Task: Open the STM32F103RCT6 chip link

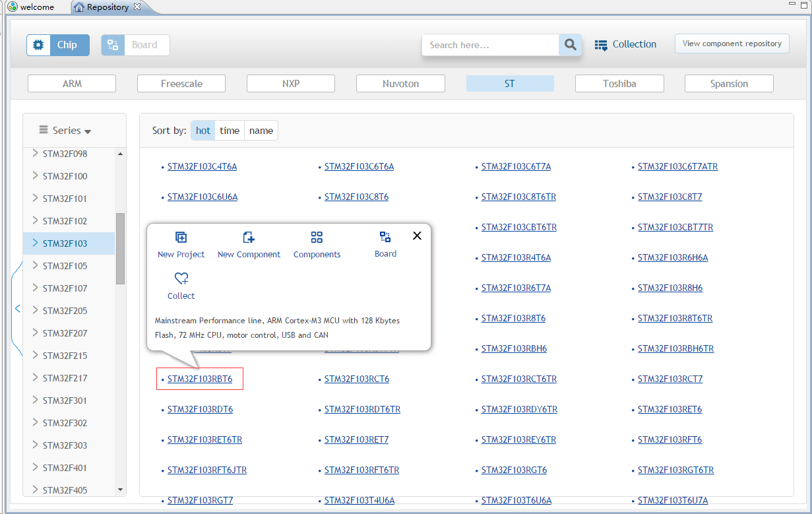Action: pyautogui.click(x=357, y=379)
